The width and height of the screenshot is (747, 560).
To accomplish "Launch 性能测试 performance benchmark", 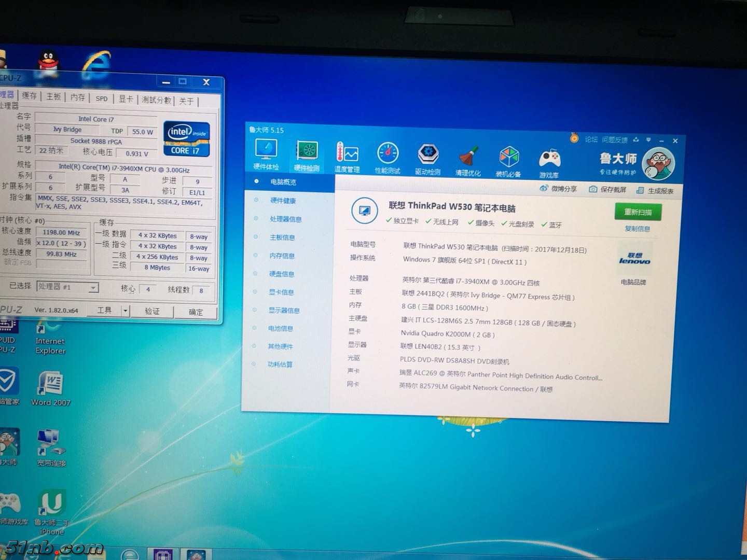I will 388,158.
